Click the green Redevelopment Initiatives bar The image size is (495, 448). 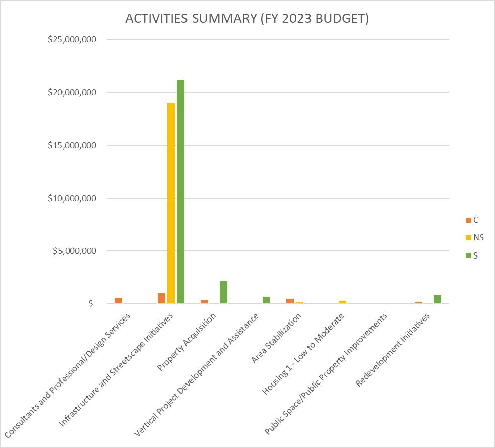437,299
